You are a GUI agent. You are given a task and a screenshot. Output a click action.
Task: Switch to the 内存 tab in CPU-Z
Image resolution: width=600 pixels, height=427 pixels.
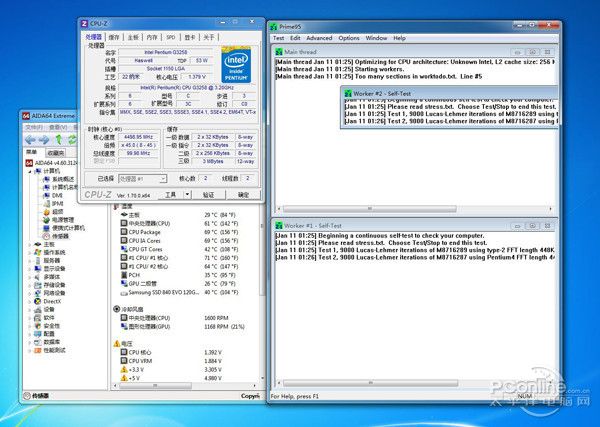[x=152, y=37]
